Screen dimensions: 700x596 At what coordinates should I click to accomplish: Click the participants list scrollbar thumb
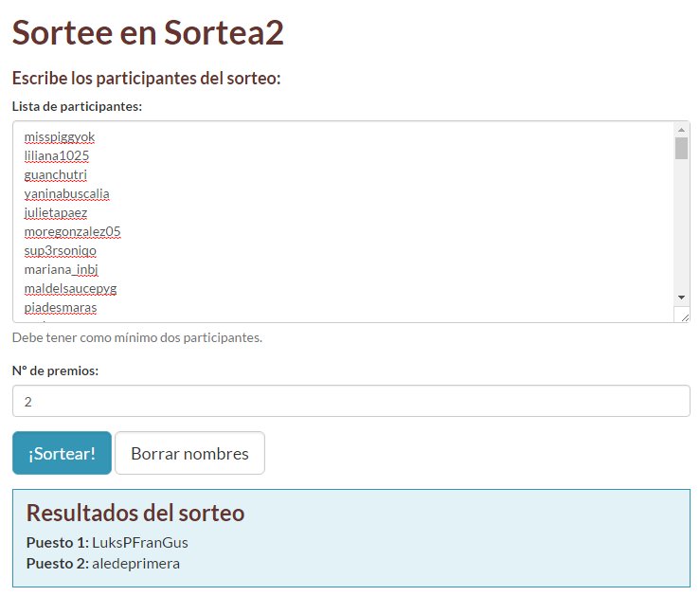[x=681, y=148]
